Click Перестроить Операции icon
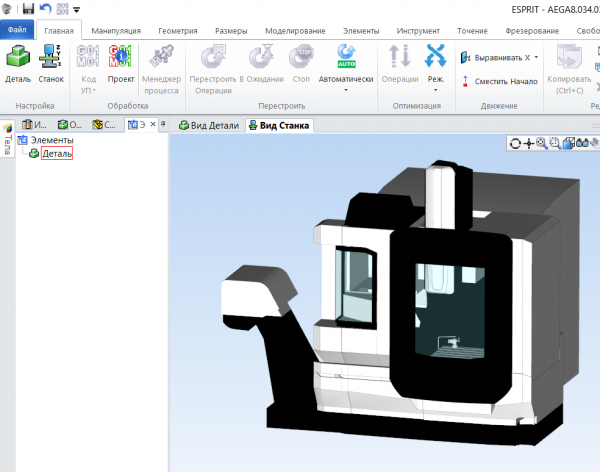This screenshot has height=472, width=600. (x=213, y=57)
